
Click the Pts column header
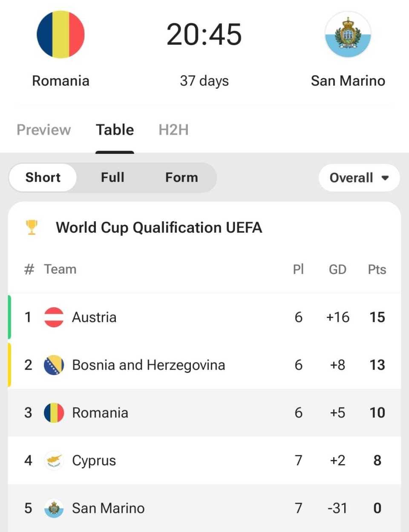[x=377, y=269]
